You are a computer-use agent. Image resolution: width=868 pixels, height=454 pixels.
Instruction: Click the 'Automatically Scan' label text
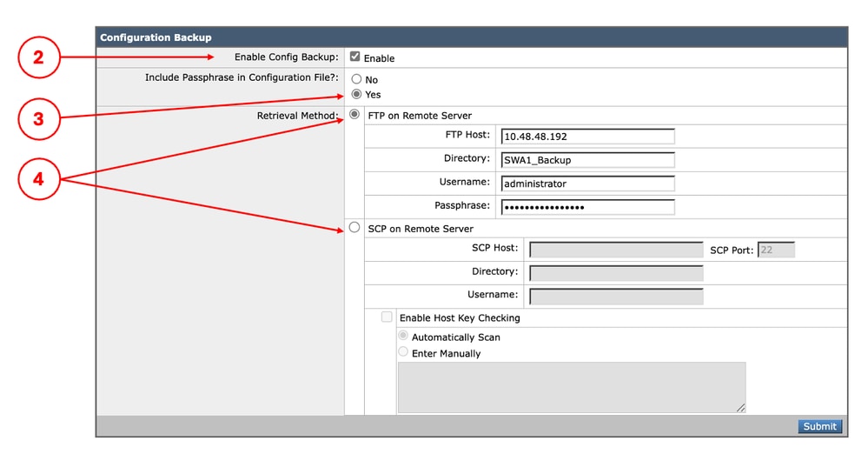point(455,337)
